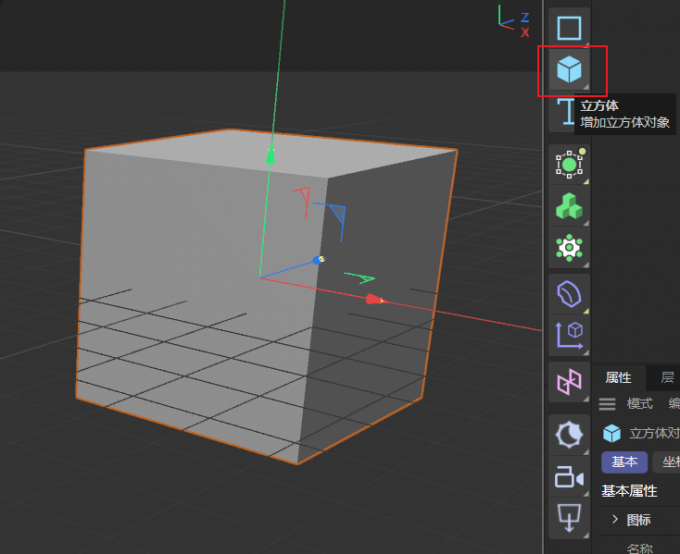
Task: Switch to the 属性 tab
Action: coord(618,377)
